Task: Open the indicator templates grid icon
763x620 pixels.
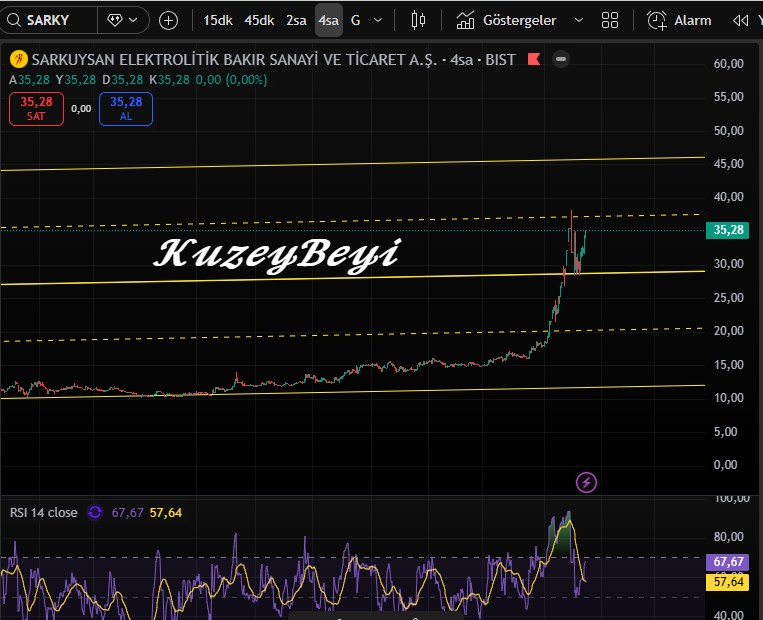Action: (x=610, y=20)
